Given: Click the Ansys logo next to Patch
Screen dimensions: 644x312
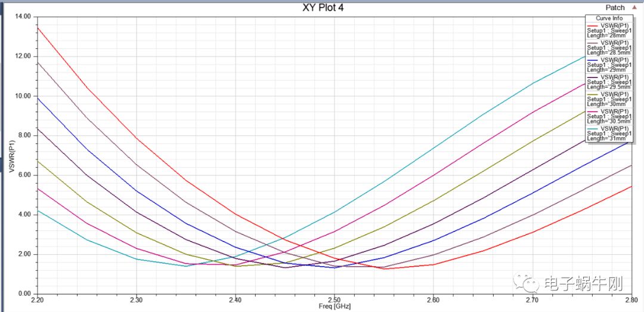Looking at the screenshot, I should pos(634,8).
